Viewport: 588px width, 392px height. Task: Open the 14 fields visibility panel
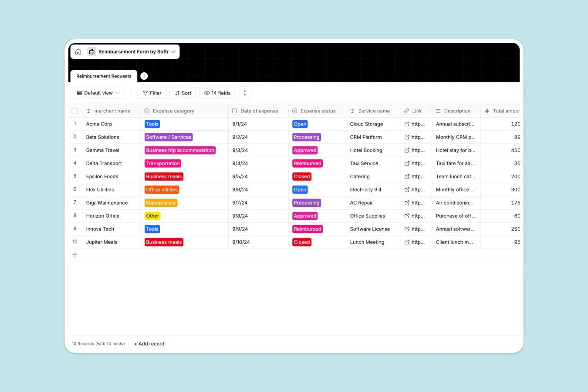[x=217, y=93]
